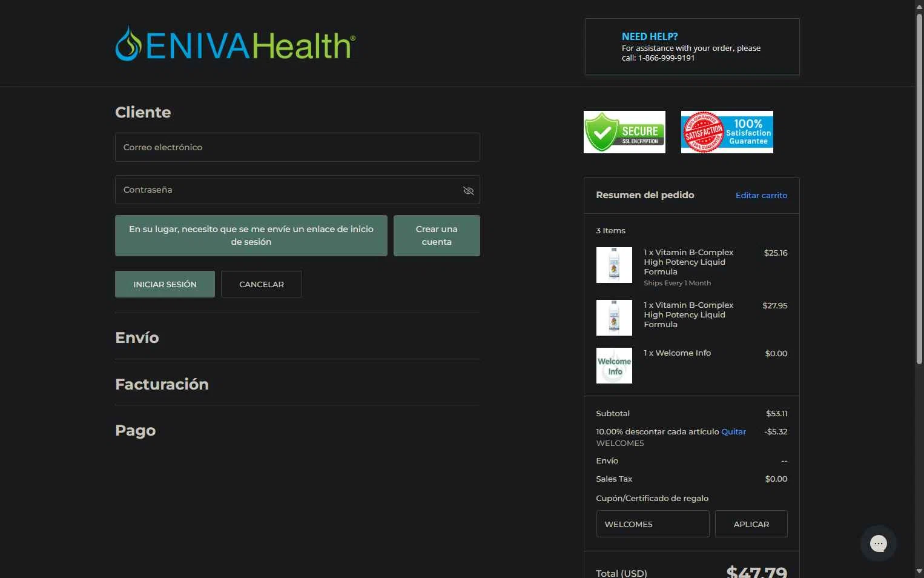
Task: Open the $27.95 Vitamin B-Complex product thumbnail
Action: click(614, 317)
